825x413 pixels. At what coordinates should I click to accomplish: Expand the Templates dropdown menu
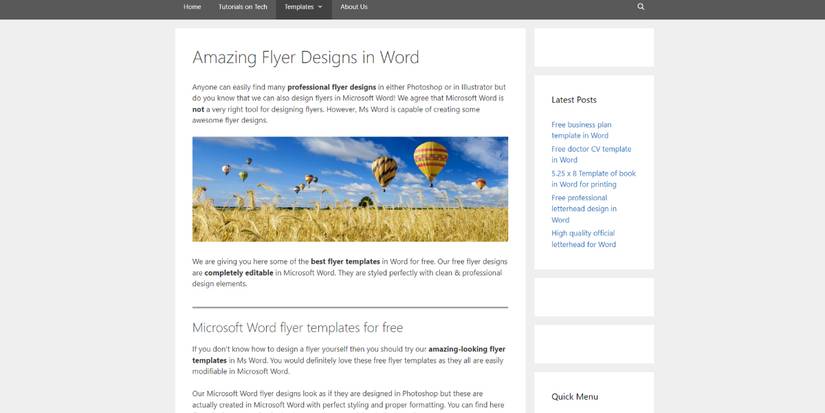(x=304, y=7)
